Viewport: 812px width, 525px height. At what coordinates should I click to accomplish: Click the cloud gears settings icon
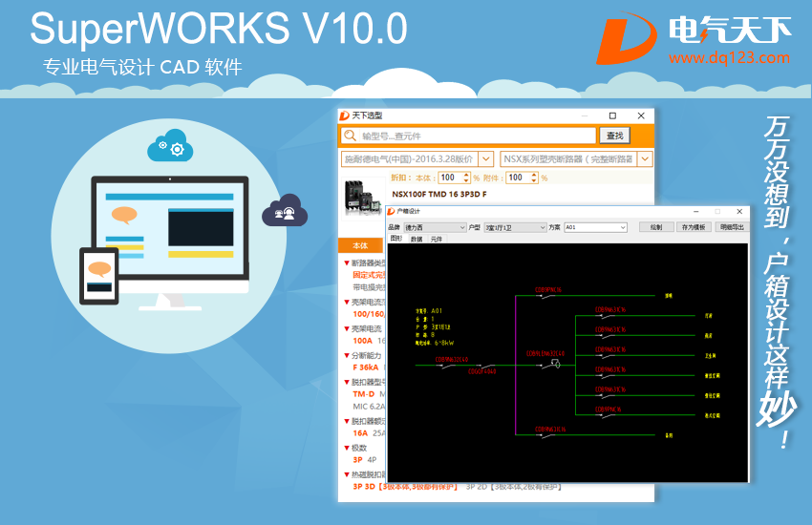170,145
